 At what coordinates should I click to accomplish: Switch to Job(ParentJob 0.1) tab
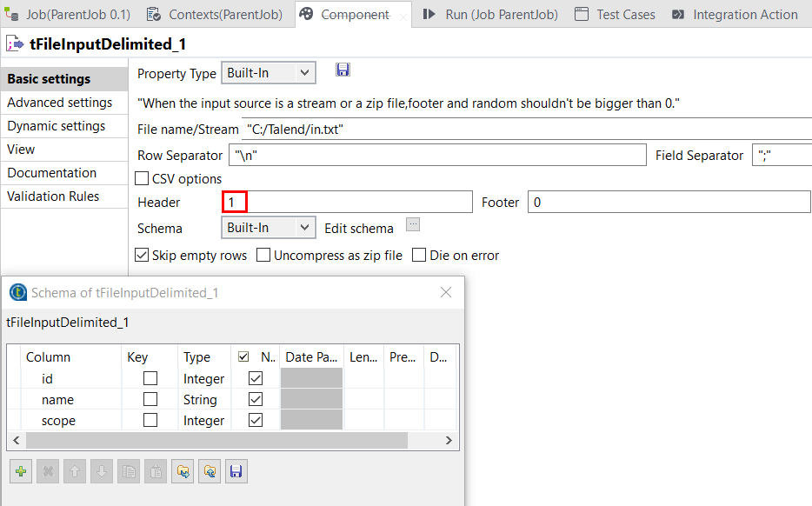78,15
